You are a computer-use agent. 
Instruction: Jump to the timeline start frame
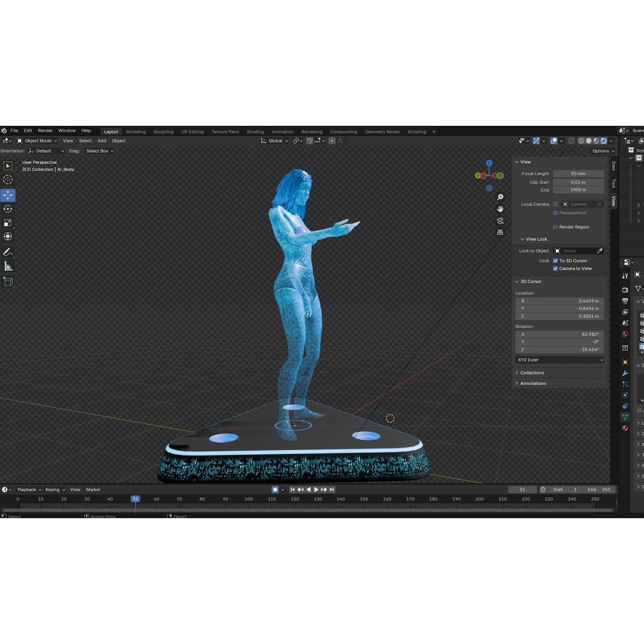(x=292, y=490)
